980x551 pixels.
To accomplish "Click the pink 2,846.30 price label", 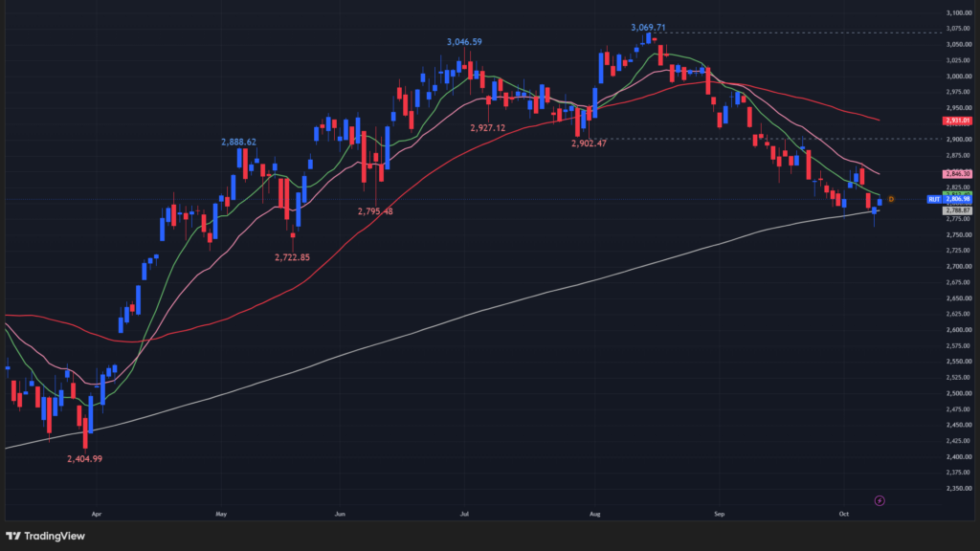I will click(x=957, y=174).
